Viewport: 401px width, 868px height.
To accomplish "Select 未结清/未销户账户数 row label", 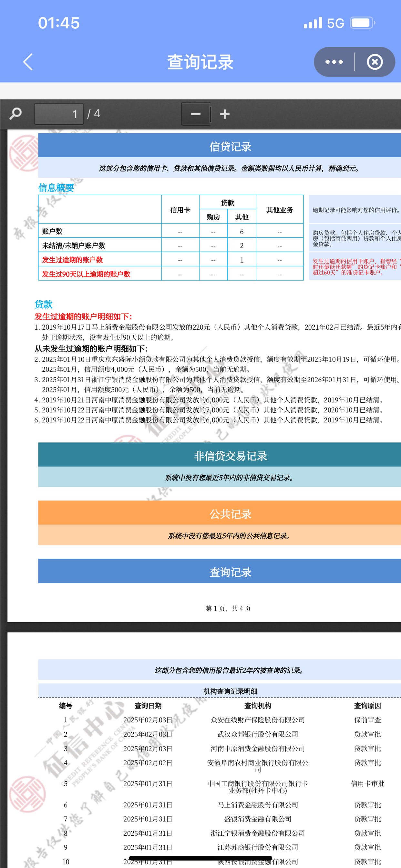I will pos(74,246).
